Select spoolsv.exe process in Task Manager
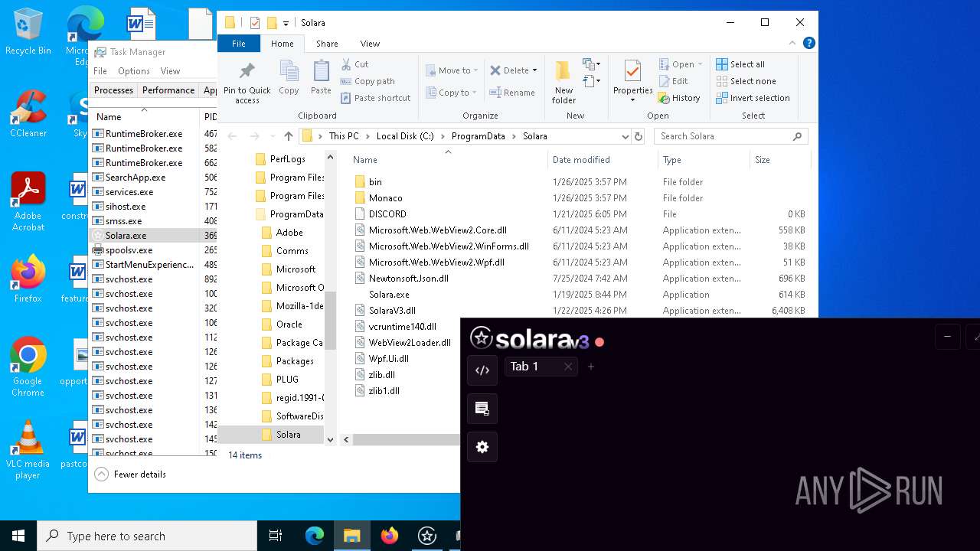980x551 pixels. click(x=129, y=250)
